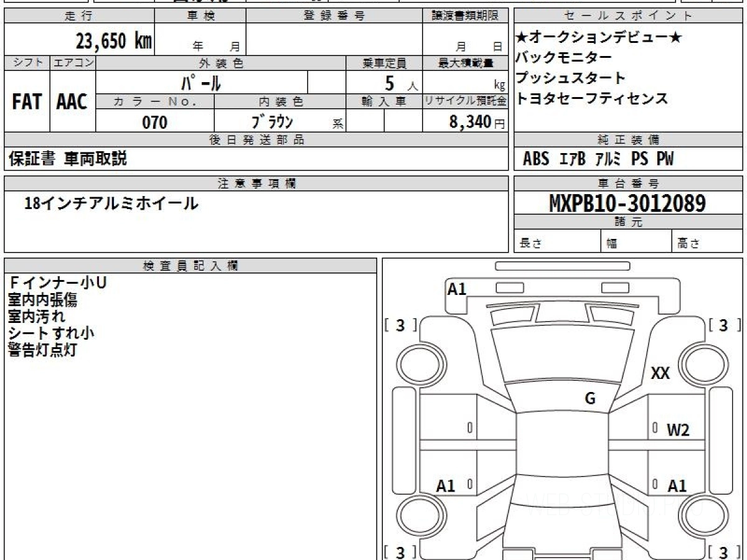747x560 pixels.
Task: Click the inspector note Fインナー小U
Action: click(57, 283)
